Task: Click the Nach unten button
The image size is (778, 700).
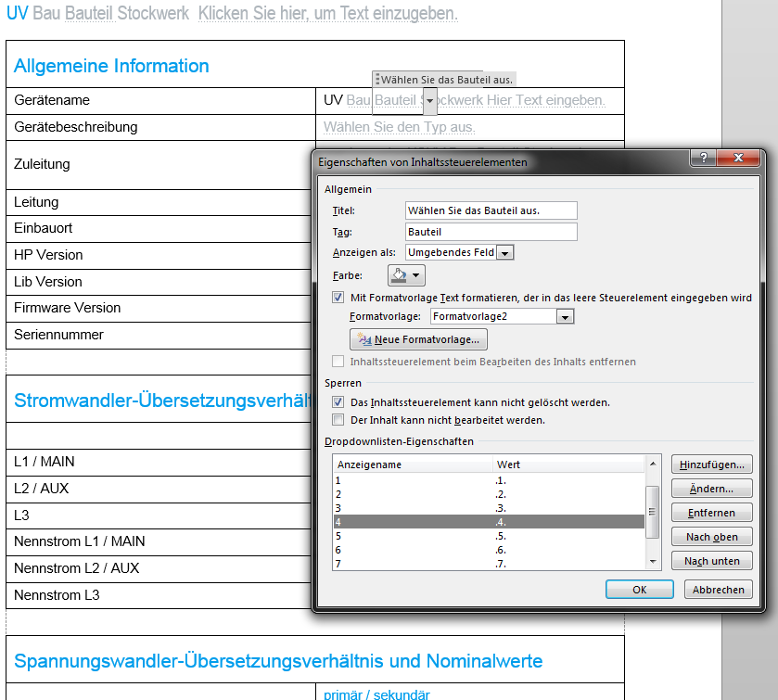Action: tap(711, 561)
